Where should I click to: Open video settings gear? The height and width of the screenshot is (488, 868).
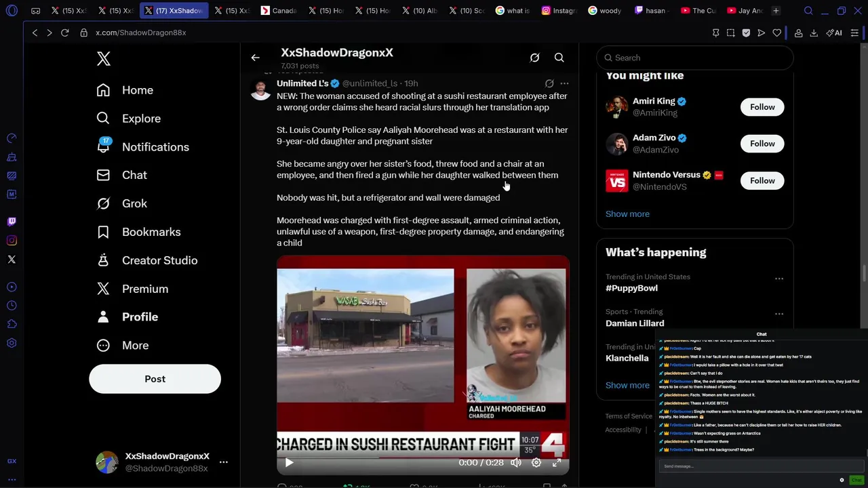coord(536,463)
